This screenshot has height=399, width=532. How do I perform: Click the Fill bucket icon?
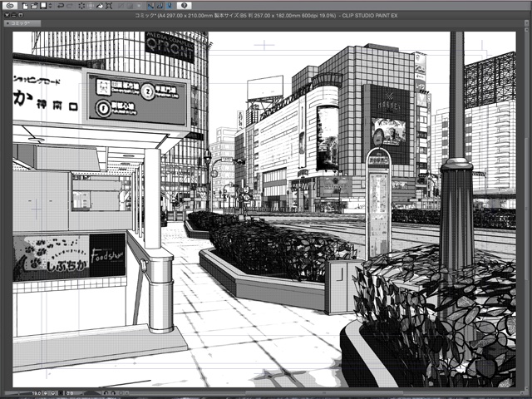100,6
